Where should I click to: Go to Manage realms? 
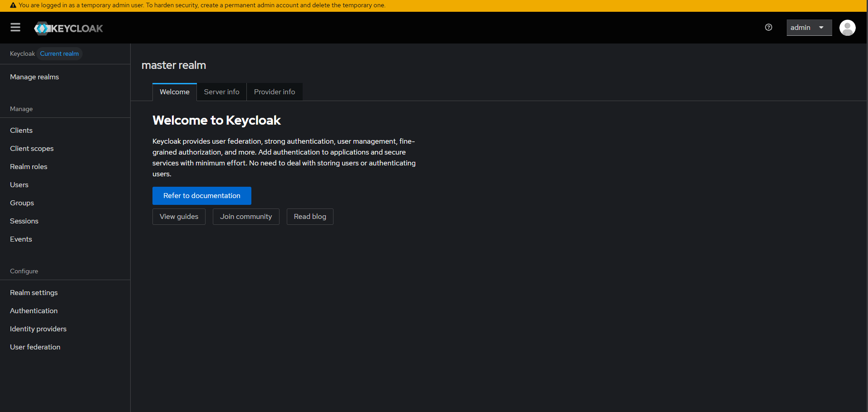(34, 77)
